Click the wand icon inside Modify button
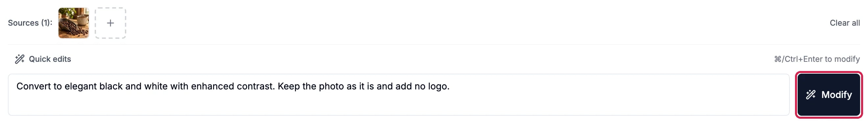Screen dimensions: 868x121 click(x=811, y=95)
